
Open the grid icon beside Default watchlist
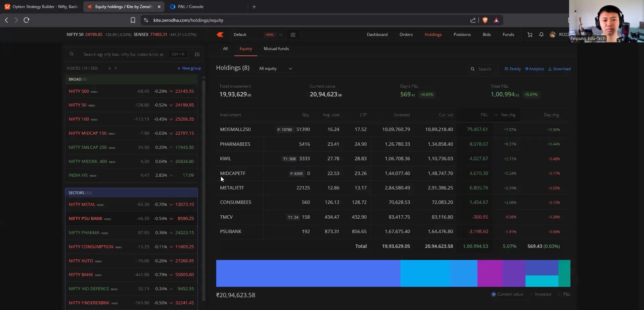(293, 35)
